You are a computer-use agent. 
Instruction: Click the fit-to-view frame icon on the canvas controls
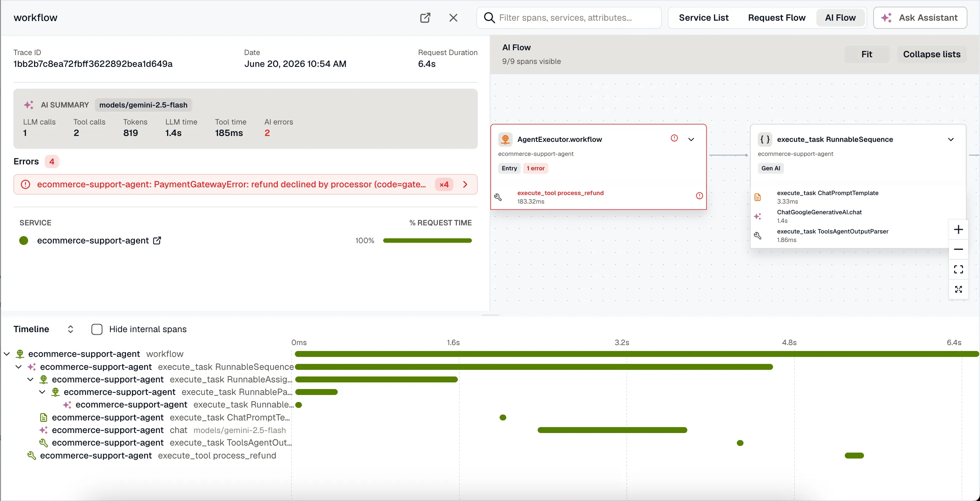click(x=958, y=269)
